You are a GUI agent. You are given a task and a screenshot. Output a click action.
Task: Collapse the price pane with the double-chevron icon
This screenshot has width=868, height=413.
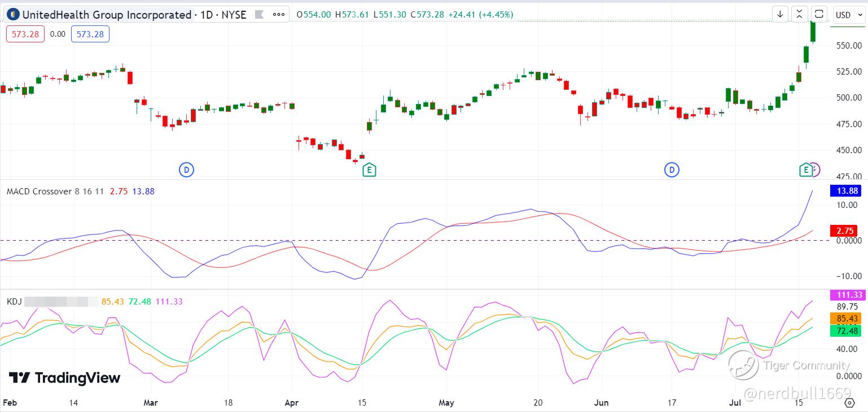pyautogui.click(x=800, y=14)
